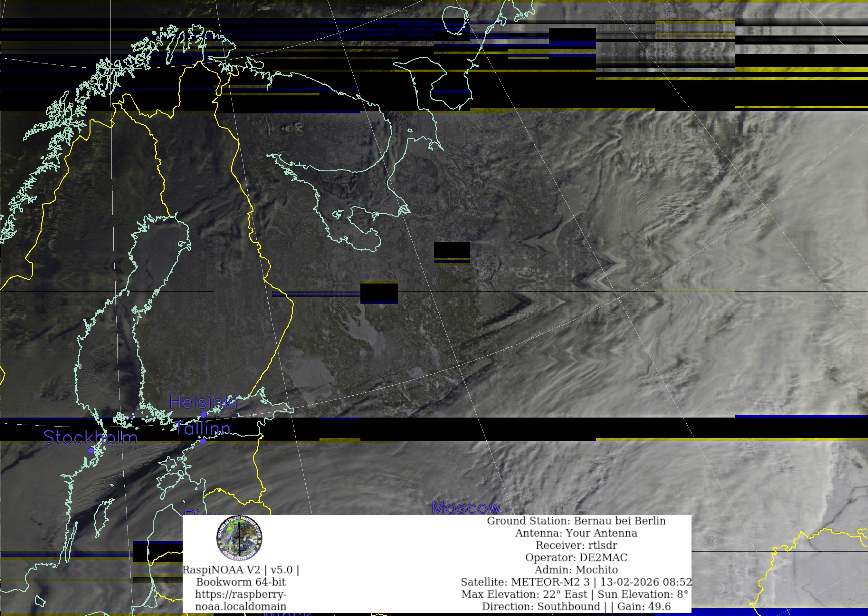Image resolution: width=868 pixels, height=616 pixels.
Task: Click the partially hidden Riga label
Action: [202, 513]
